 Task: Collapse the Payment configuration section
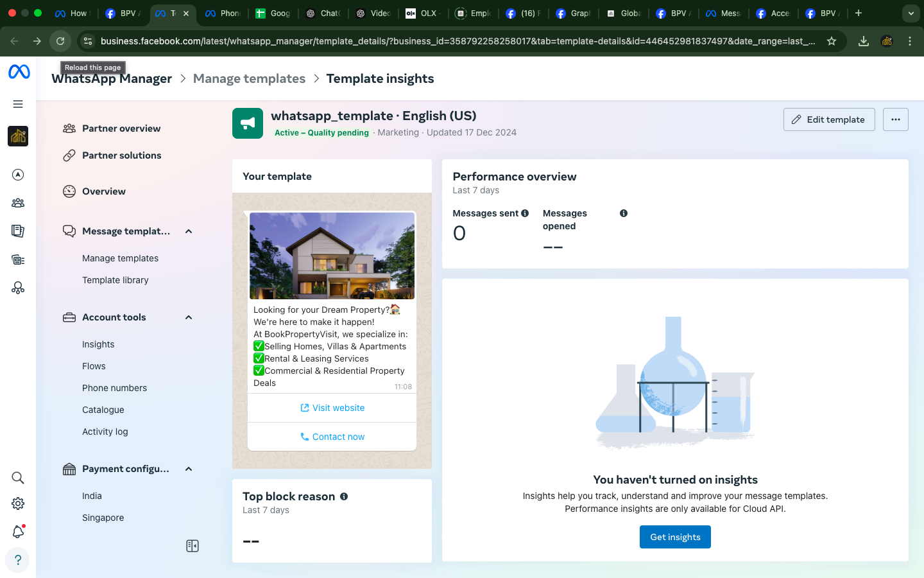tap(189, 469)
